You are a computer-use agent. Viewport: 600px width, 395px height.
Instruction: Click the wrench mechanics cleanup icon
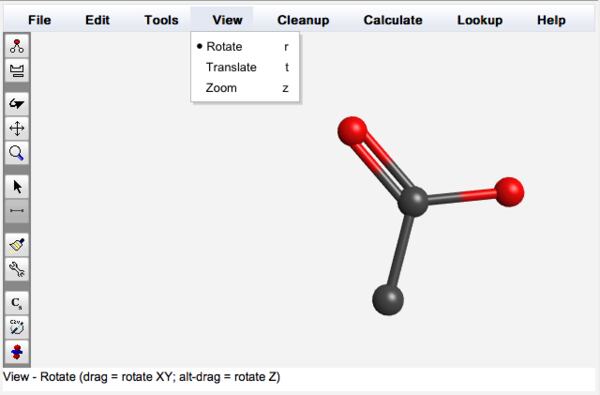tap(17, 269)
